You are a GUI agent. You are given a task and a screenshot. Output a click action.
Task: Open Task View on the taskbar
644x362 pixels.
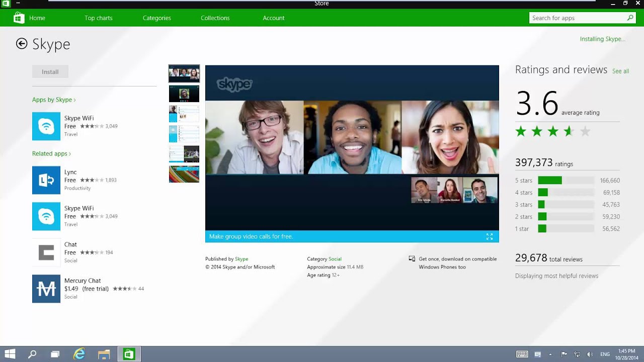tap(55, 354)
